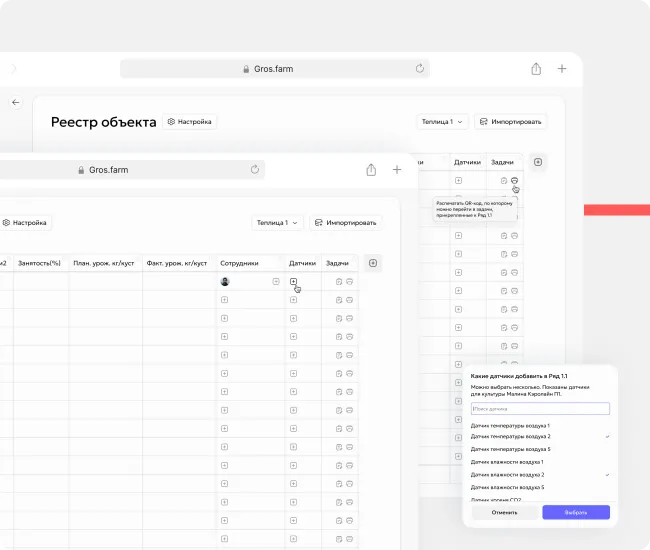Screen dimensions: 650x550
Task: Add column with plus button in front table
Action: 373,263
